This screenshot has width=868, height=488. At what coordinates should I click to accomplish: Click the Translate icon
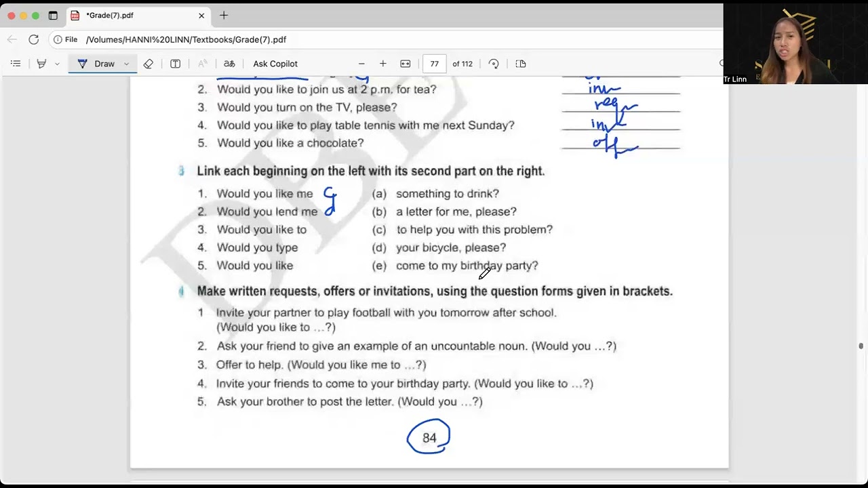pyautogui.click(x=229, y=64)
